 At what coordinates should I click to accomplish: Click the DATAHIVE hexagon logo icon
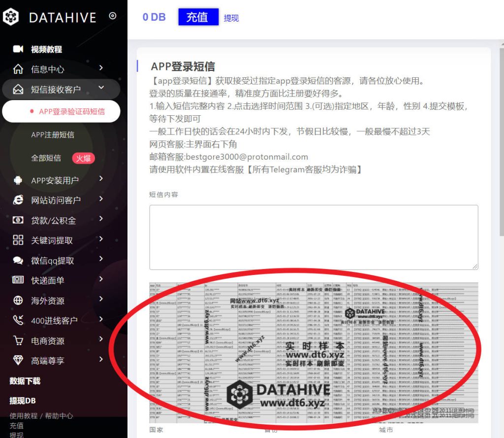pos(11,17)
